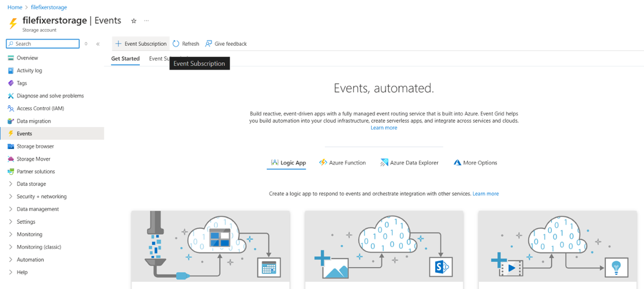
Task: Open Access Control (IAM) in the sidebar
Action: pos(52,108)
